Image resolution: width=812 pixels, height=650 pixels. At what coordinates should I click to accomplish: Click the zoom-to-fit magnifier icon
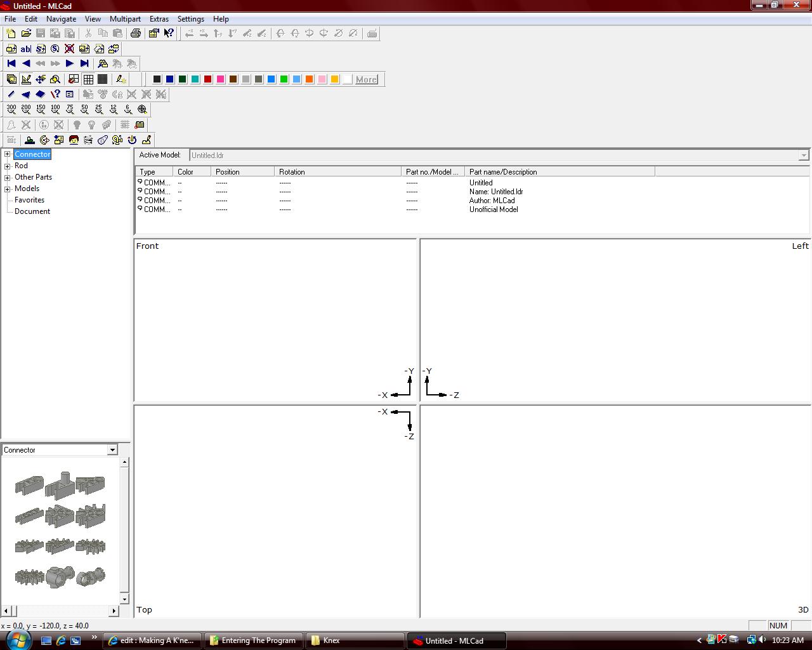(x=143, y=109)
